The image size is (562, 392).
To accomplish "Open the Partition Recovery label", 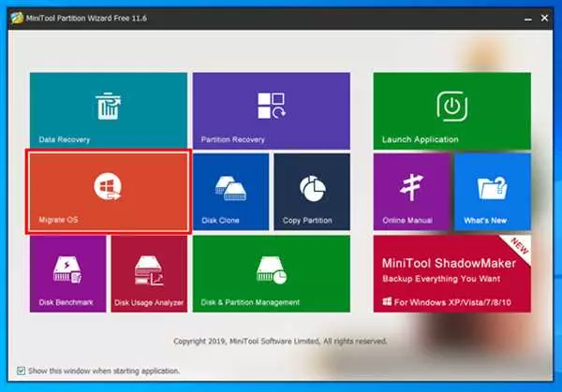I will pyautogui.click(x=232, y=139).
